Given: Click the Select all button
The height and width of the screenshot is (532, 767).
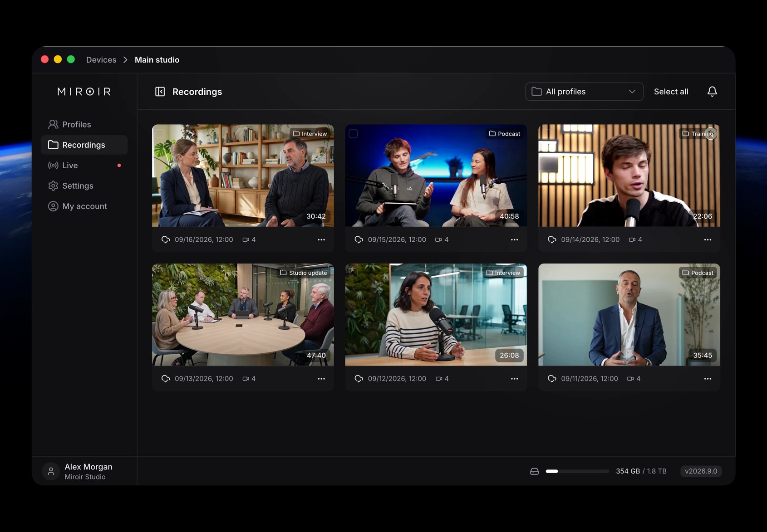Looking at the screenshot, I should (671, 92).
